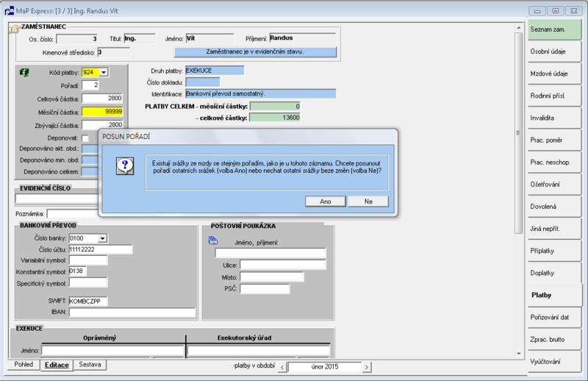Expand the Číslo banky dropdown
The width and height of the screenshot is (588, 381).
click(x=102, y=238)
